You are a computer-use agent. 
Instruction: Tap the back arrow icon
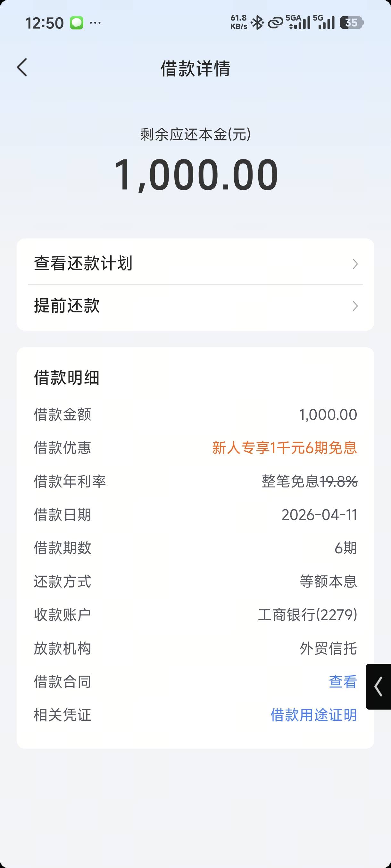click(x=22, y=68)
